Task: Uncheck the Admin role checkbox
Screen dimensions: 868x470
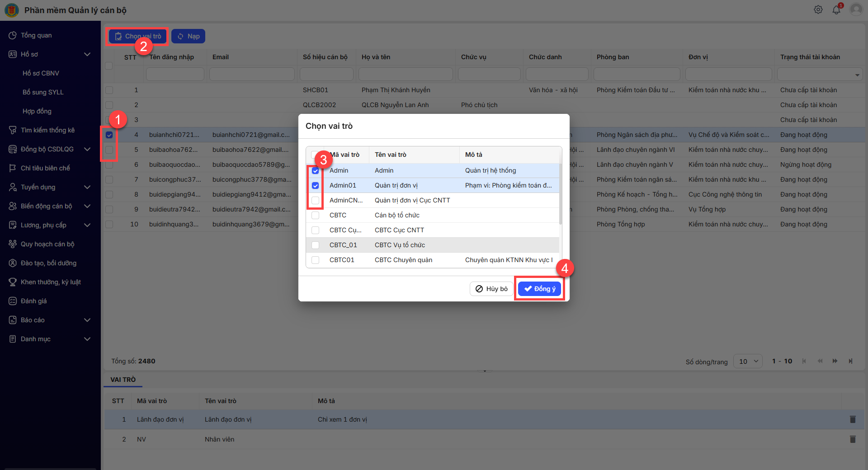Action: click(316, 171)
